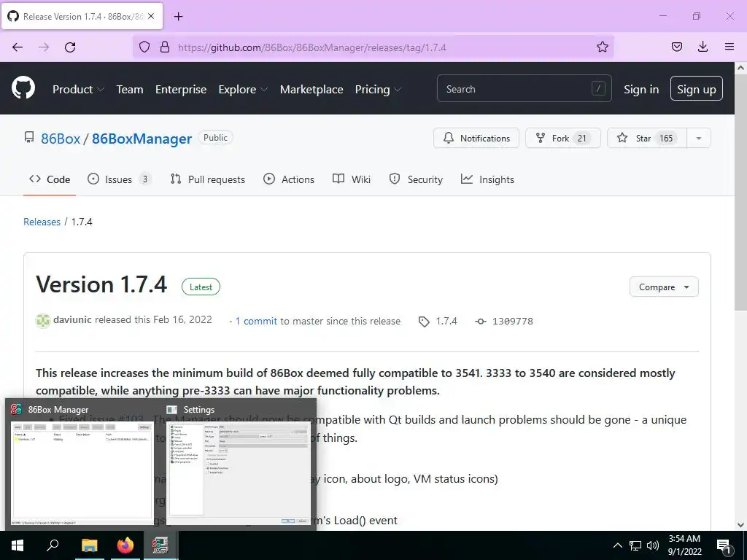Click the Firefox taskbar icon
This screenshot has width=747, height=560.
(125, 545)
